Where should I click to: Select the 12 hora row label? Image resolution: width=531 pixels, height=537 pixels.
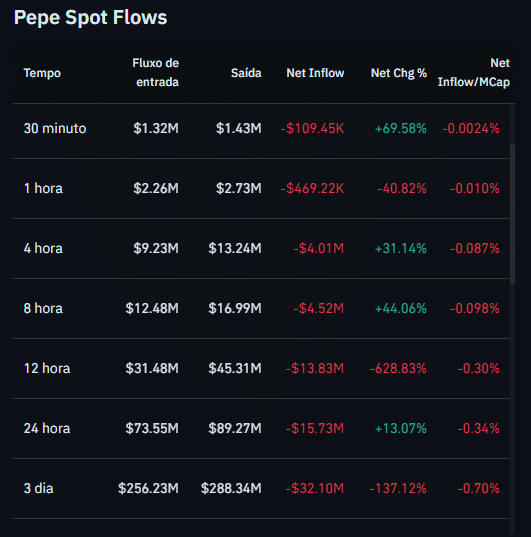coord(47,369)
